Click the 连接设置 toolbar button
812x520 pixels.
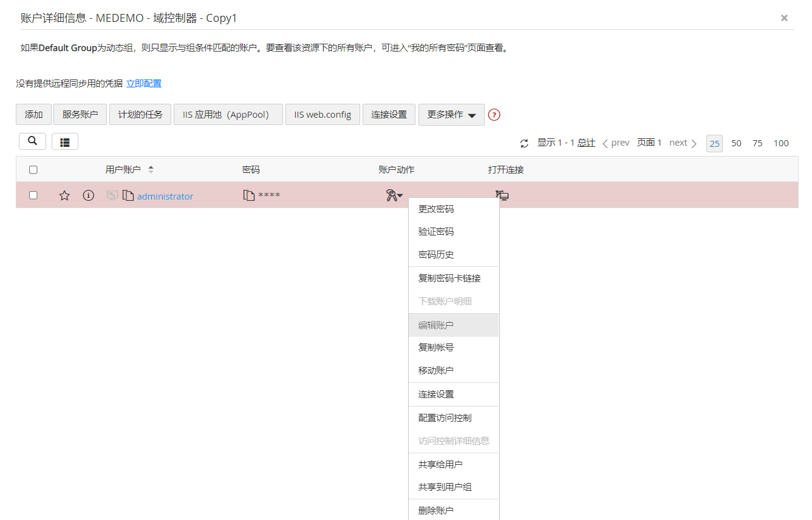pyautogui.click(x=389, y=115)
